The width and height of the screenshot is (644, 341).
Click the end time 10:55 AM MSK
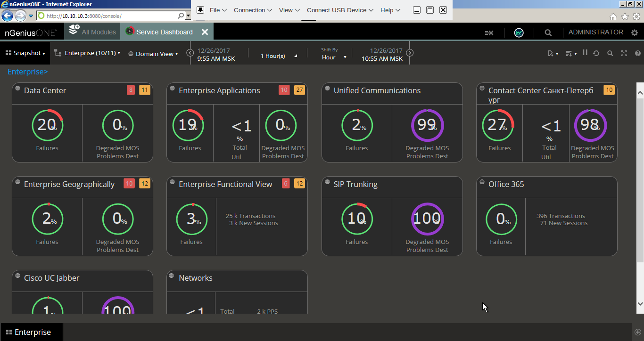(382, 59)
